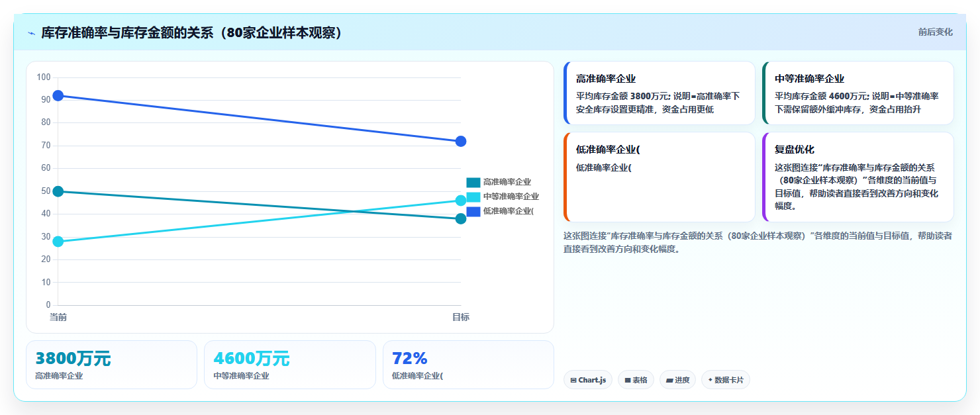980x415 pixels.
Task: Click 低准确率企业( caption under 72%
Action: pyautogui.click(x=417, y=376)
